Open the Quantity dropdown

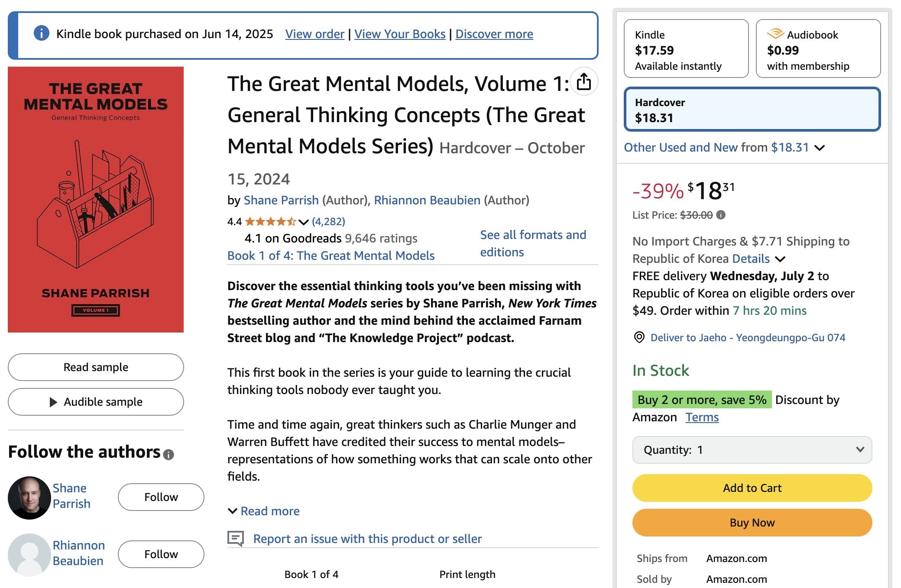click(x=752, y=450)
